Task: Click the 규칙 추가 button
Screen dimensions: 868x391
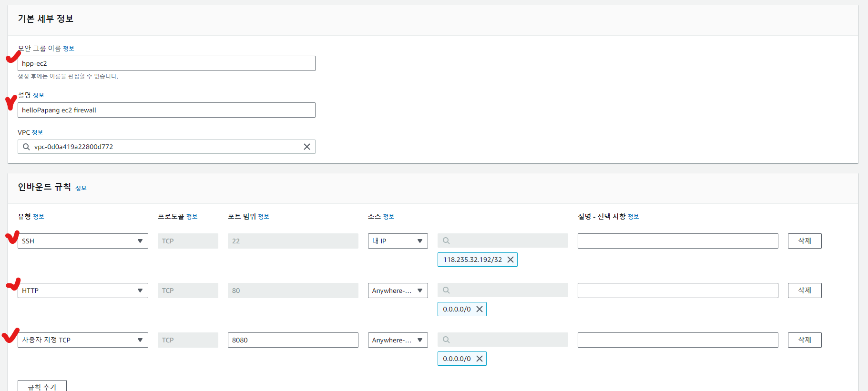Action: coord(42,386)
